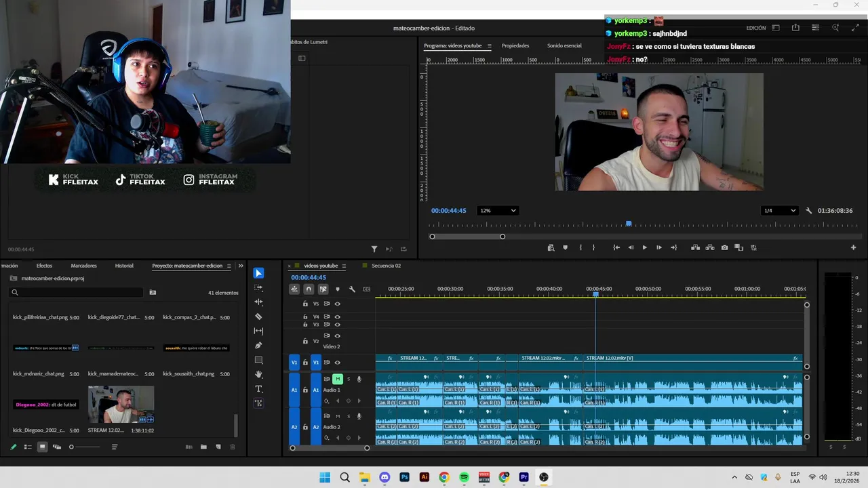This screenshot has height=488, width=868.
Task: Click the Mark In bracket button
Action: 580,247
